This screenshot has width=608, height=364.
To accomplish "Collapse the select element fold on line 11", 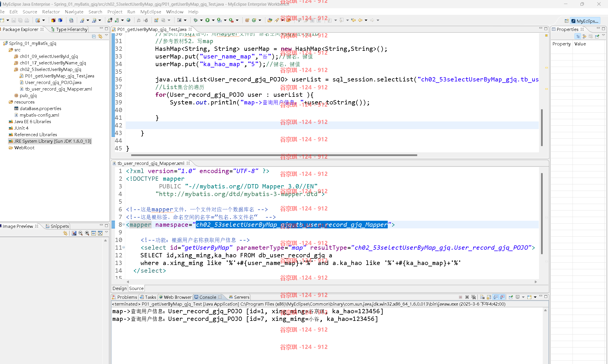I will [124, 247].
